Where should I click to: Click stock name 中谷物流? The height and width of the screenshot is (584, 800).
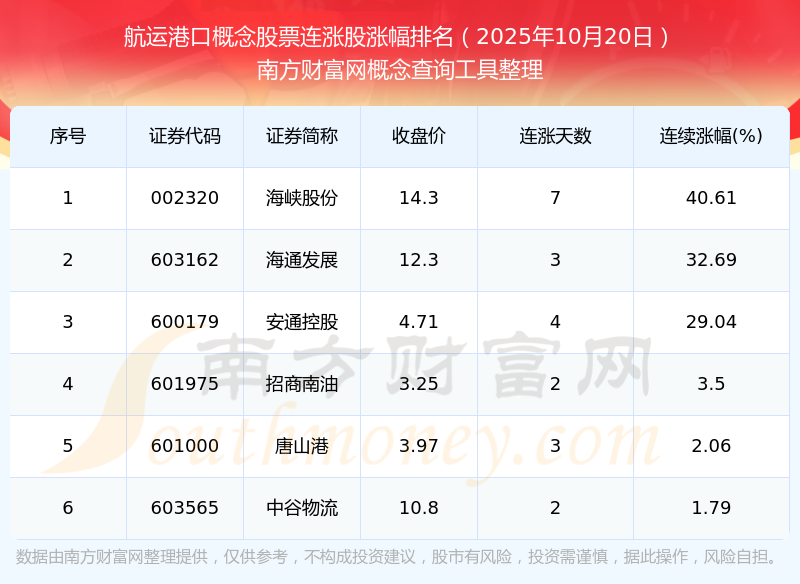tap(302, 508)
